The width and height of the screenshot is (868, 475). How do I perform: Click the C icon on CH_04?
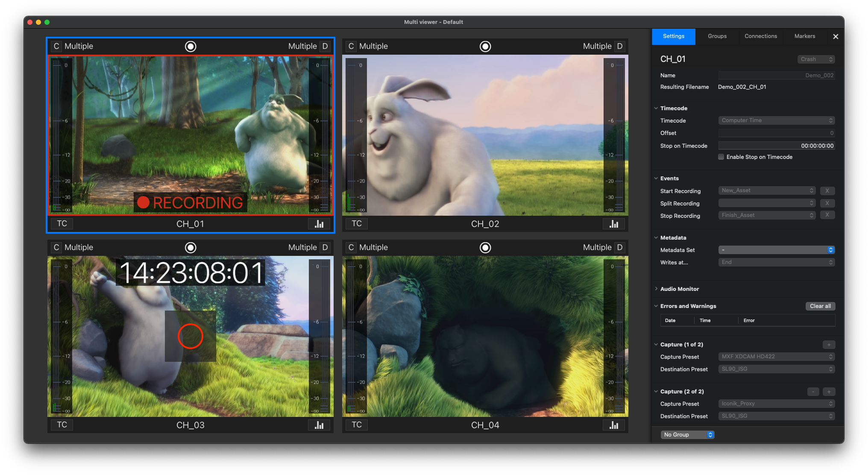351,247
